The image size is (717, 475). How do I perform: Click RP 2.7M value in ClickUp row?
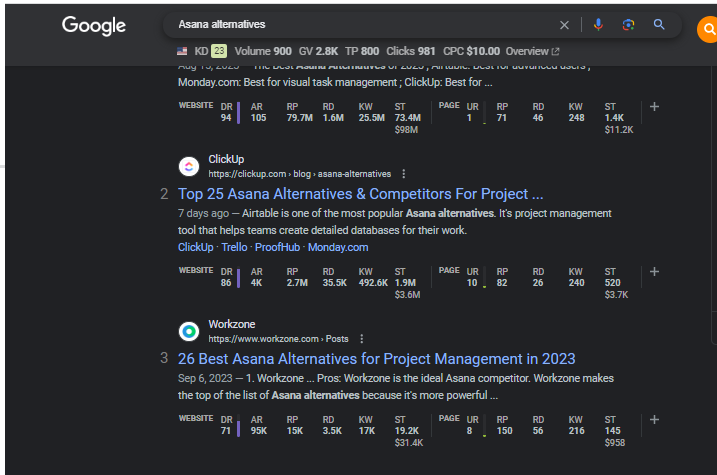pos(297,283)
